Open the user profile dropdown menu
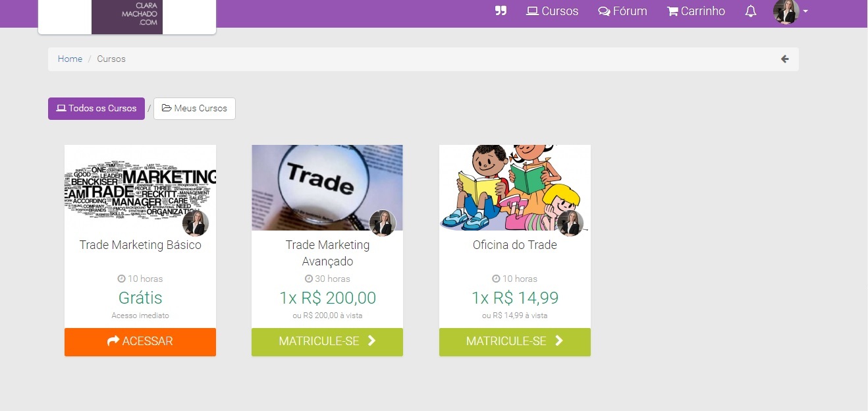The height and width of the screenshot is (411, 868). (791, 11)
